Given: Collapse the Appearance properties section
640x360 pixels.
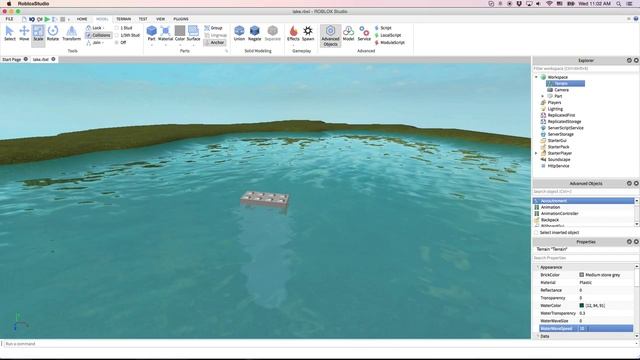Looking at the screenshot, I should click(538, 267).
